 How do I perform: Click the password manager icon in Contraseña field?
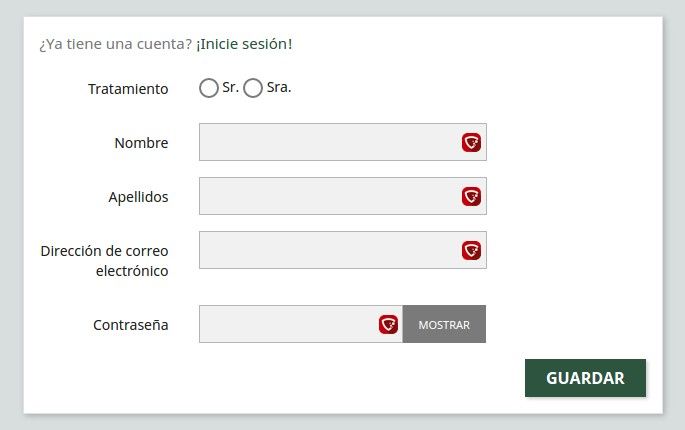click(388, 324)
